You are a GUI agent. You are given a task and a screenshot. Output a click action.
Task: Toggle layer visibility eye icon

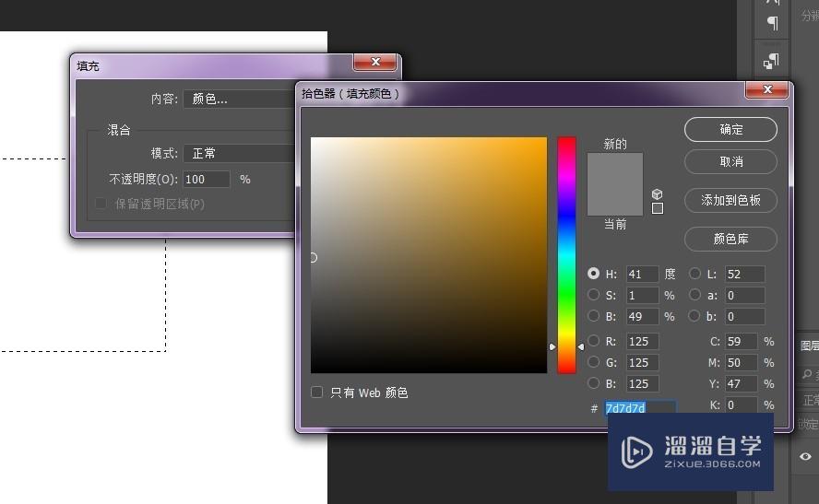(805, 456)
